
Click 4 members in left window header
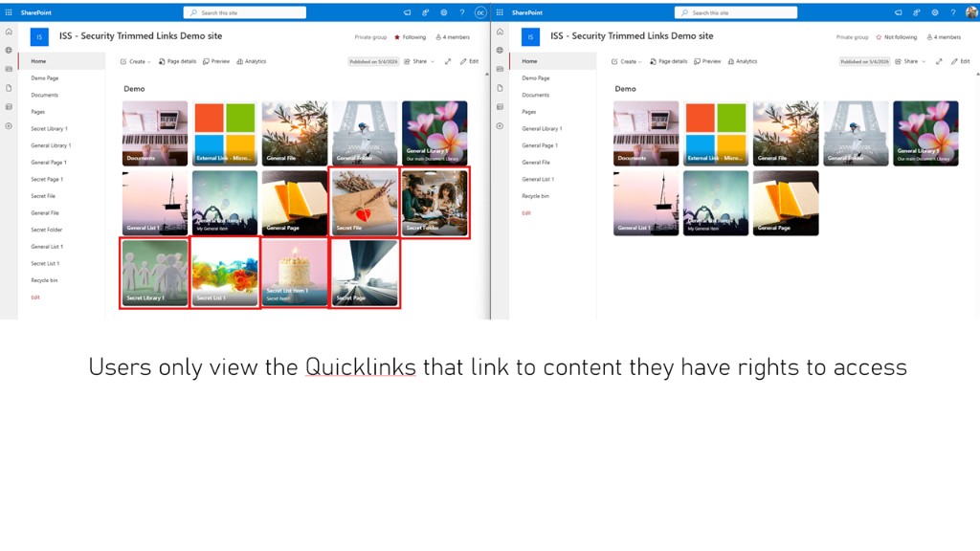point(453,37)
